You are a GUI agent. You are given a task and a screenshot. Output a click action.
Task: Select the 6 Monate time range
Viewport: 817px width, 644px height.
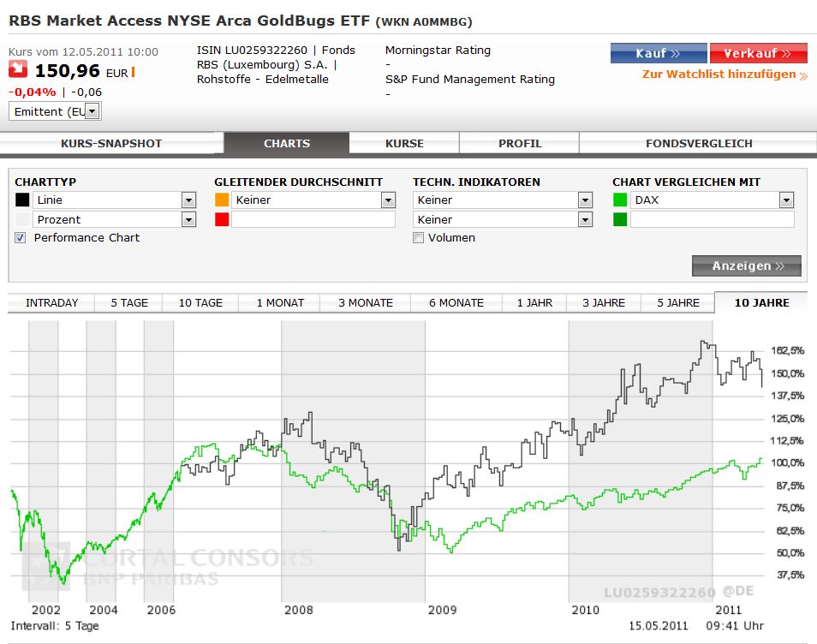pos(456,302)
